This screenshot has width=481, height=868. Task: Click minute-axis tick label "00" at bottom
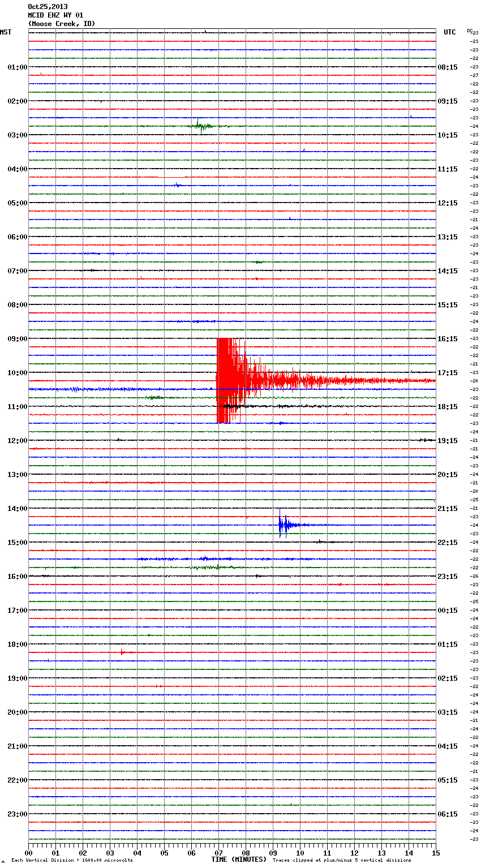click(28, 853)
